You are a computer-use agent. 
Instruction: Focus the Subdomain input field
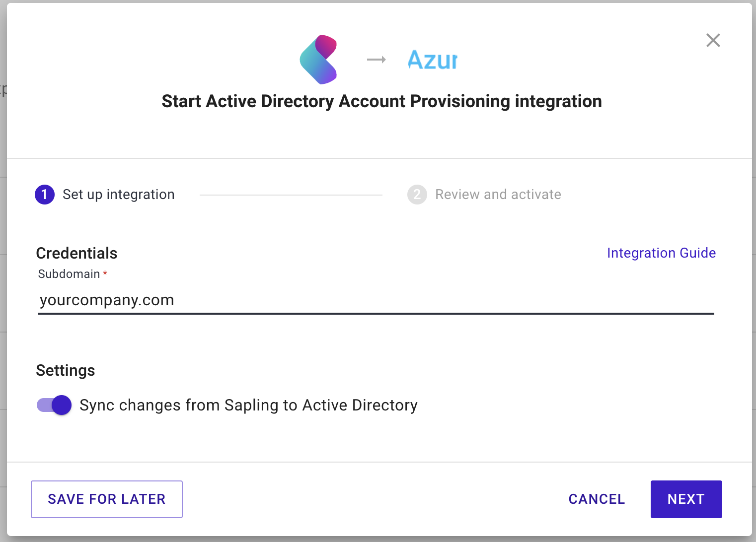click(x=376, y=300)
